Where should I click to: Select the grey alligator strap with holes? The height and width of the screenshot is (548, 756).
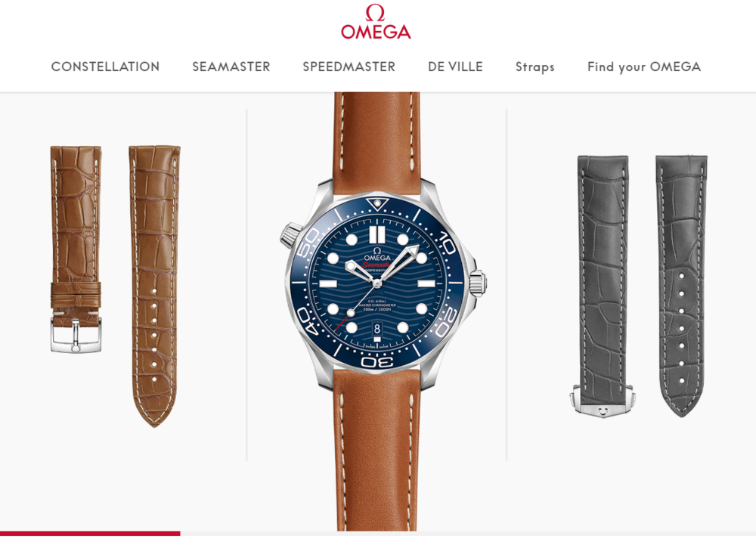tap(681, 285)
